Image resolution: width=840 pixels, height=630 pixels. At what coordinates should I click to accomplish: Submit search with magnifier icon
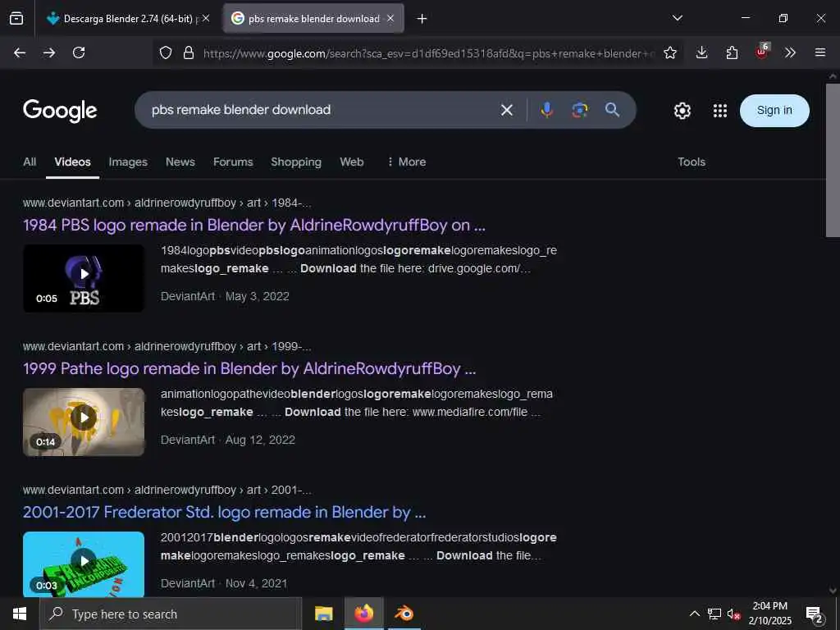coord(612,110)
